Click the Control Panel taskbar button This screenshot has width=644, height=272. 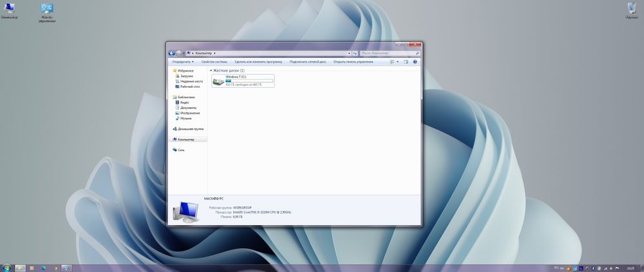(66, 268)
